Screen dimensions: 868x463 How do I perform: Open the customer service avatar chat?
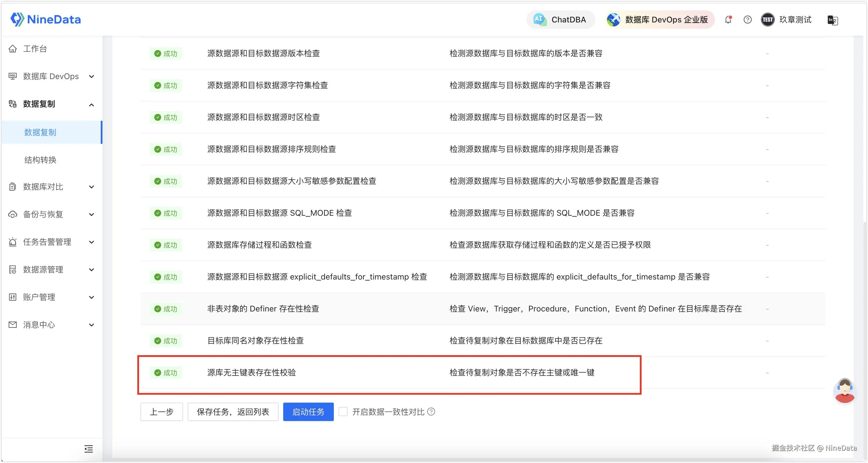(x=845, y=391)
